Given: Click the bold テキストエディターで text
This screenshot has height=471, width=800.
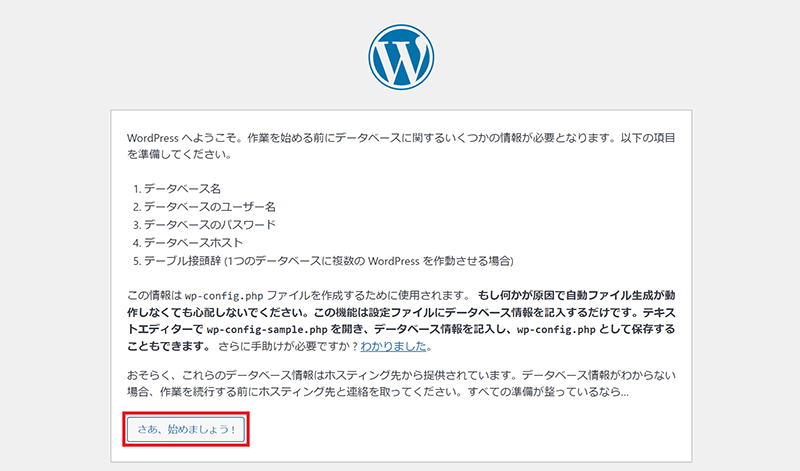Looking at the screenshot, I should [x=165, y=329].
